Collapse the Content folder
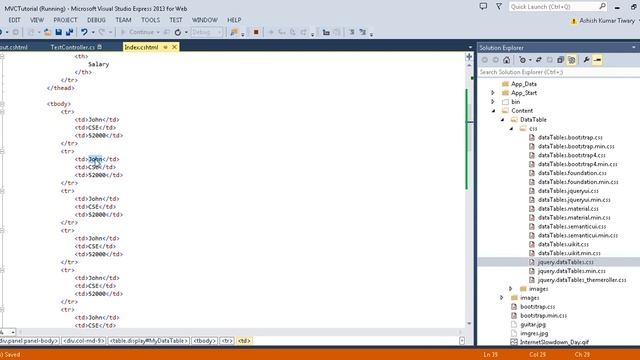 [x=493, y=111]
